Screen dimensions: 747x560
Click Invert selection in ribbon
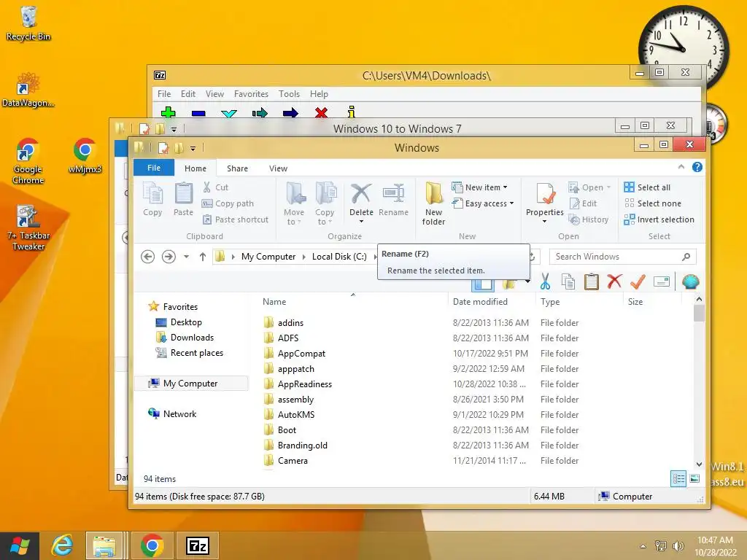[x=659, y=219]
